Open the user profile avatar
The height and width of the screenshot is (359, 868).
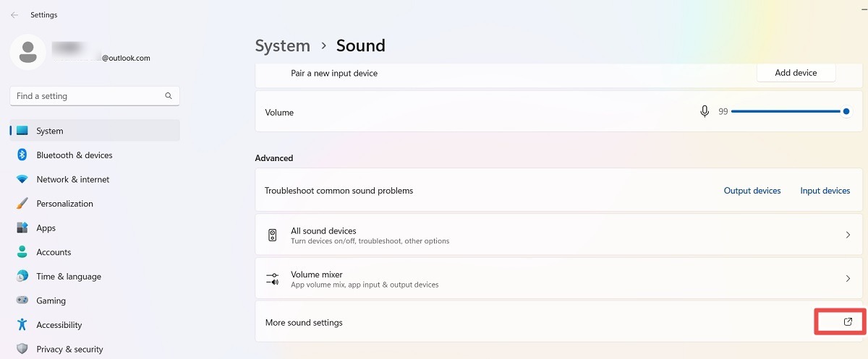[x=28, y=53]
